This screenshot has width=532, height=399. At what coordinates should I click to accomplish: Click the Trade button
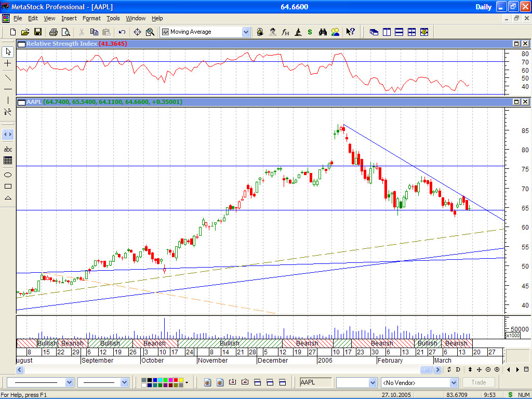tap(478, 382)
